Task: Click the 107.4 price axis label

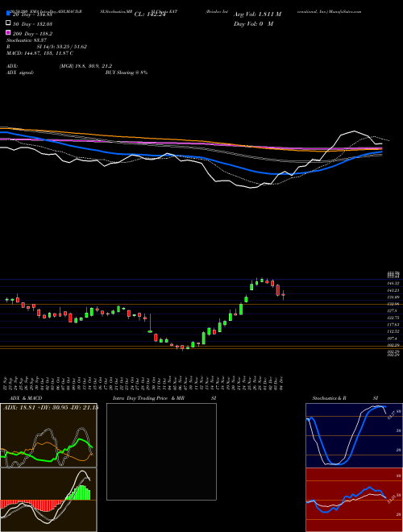Action: click(x=393, y=339)
